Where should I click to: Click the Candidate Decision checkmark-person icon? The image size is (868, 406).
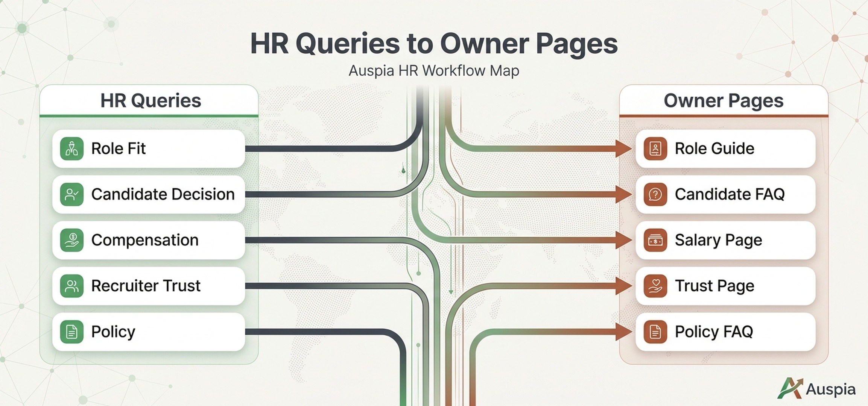click(x=71, y=194)
